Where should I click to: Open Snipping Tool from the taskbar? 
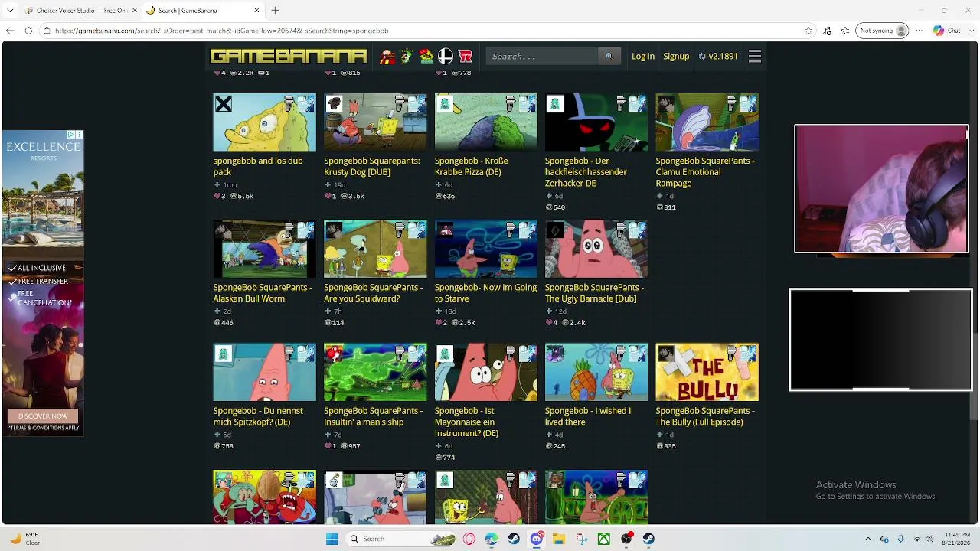[582, 539]
